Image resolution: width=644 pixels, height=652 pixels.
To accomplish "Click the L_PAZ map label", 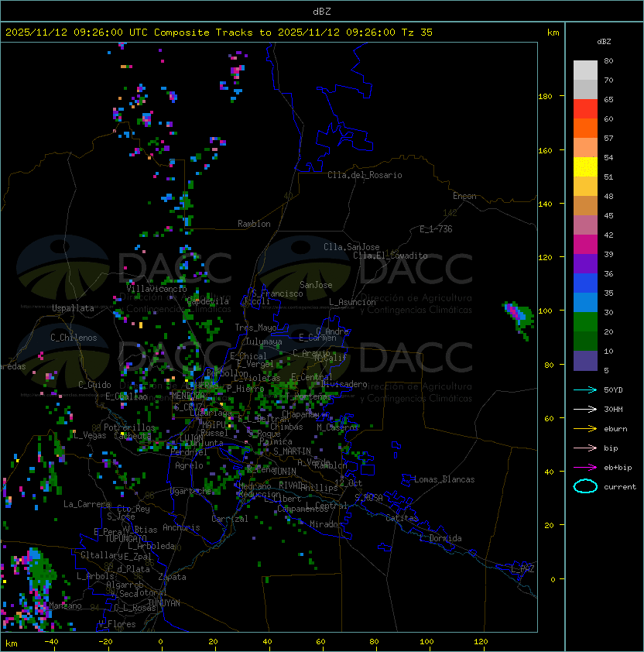I will point(522,569).
